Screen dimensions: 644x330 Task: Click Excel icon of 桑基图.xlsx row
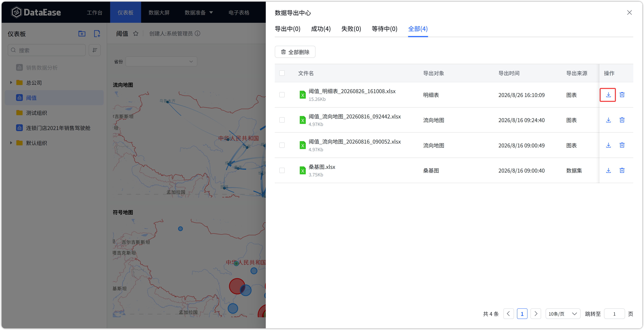tap(302, 170)
